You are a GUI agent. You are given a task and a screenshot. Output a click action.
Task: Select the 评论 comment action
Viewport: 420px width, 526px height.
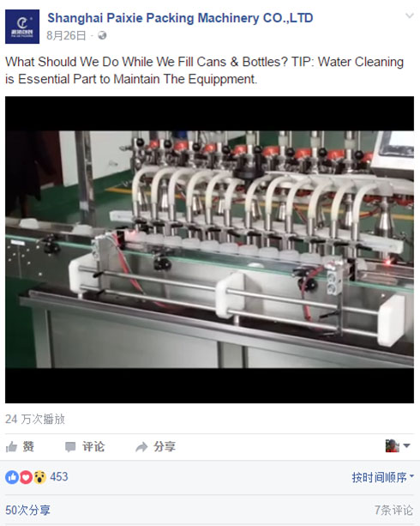tap(85, 447)
